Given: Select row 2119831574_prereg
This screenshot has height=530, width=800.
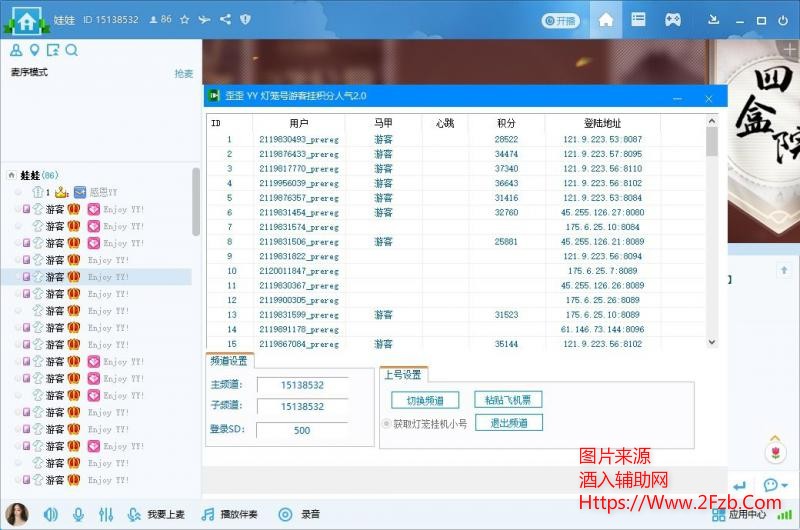Looking at the screenshot, I should coord(456,227).
